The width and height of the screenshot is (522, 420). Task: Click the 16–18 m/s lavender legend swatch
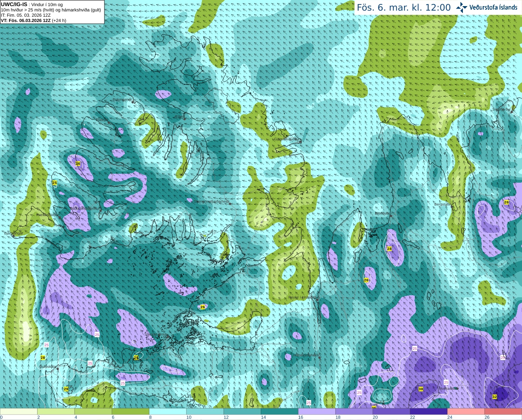317,411
